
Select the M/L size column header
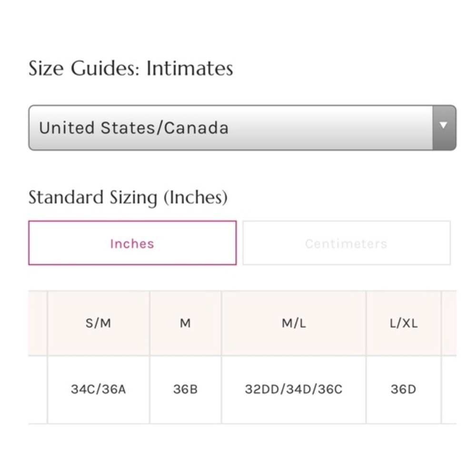click(x=294, y=323)
